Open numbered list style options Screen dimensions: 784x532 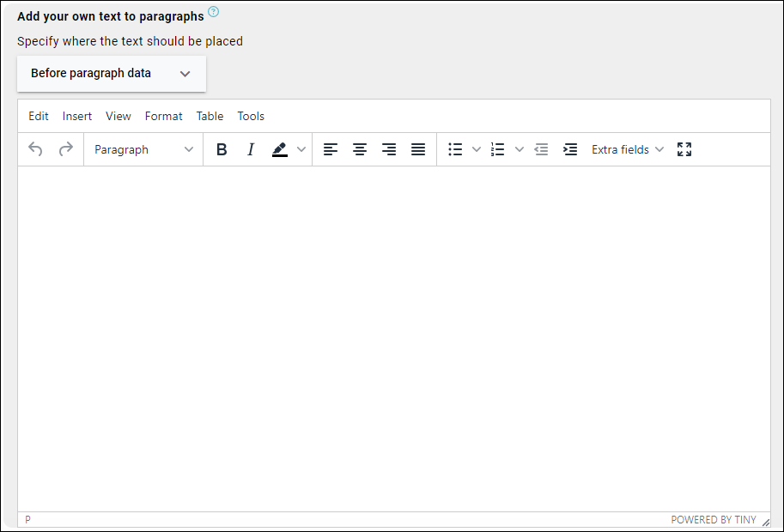coord(519,148)
